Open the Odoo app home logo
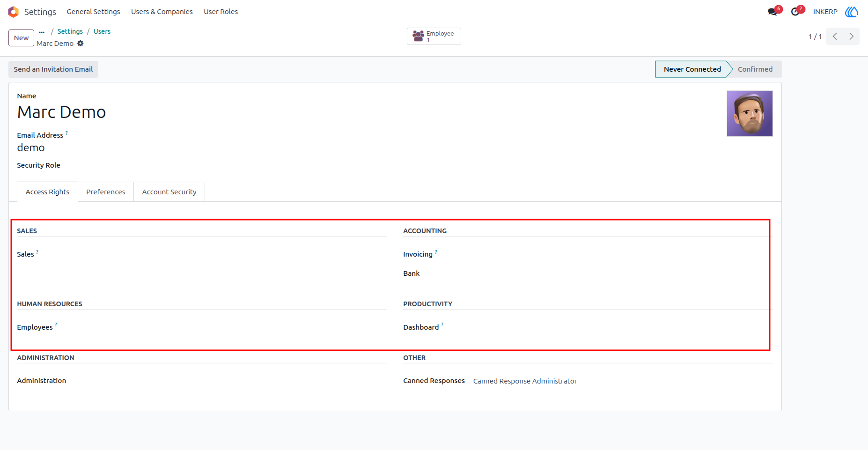This screenshot has width=868, height=450. [13, 12]
